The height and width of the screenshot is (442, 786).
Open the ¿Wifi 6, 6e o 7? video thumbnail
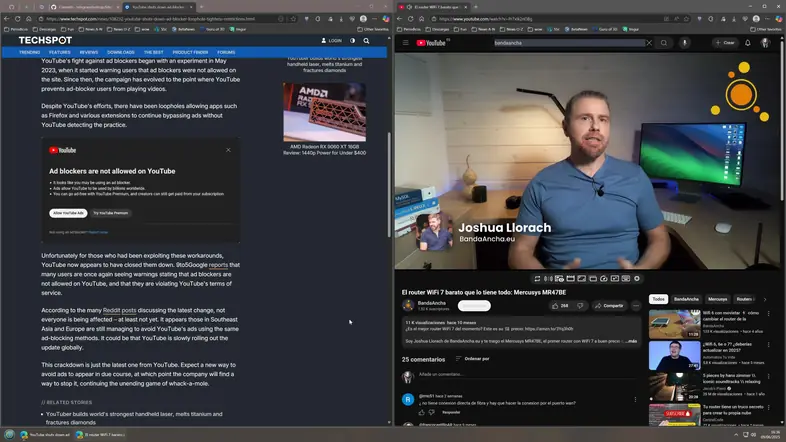click(674, 355)
